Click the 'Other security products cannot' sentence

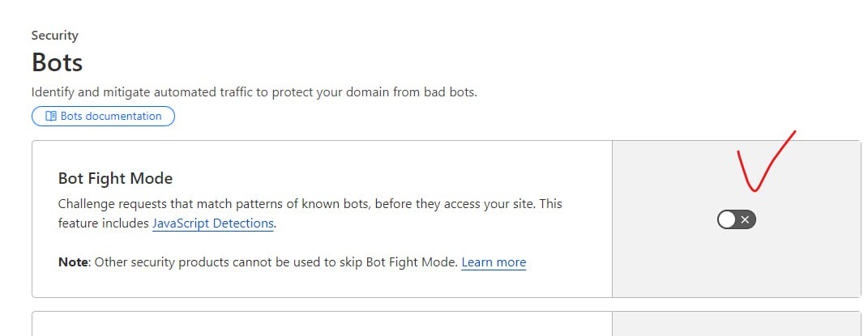point(276,262)
